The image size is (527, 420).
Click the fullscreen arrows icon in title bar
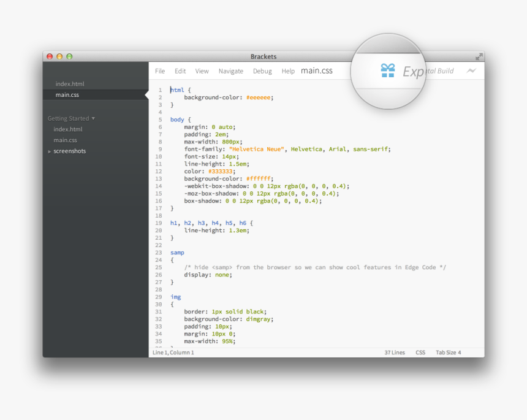[479, 56]
